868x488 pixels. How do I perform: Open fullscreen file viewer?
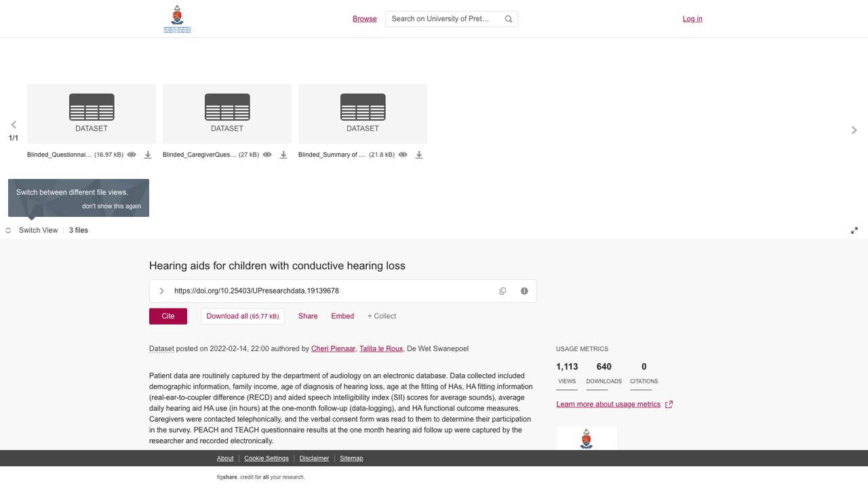coord(854,230)
